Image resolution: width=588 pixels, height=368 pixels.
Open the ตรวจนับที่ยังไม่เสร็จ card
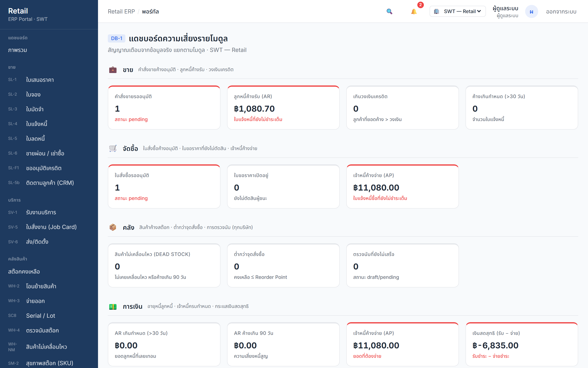(x=403, y=265)
